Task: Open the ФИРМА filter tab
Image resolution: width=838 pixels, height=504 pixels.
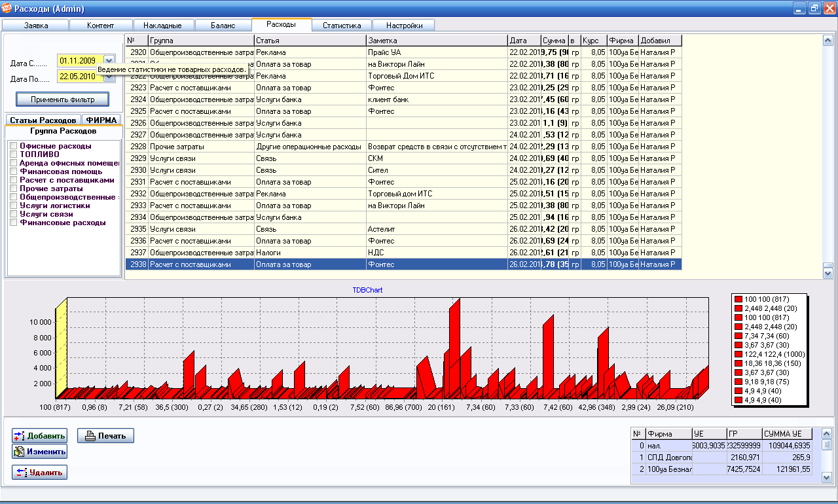Action: [101, 120]
